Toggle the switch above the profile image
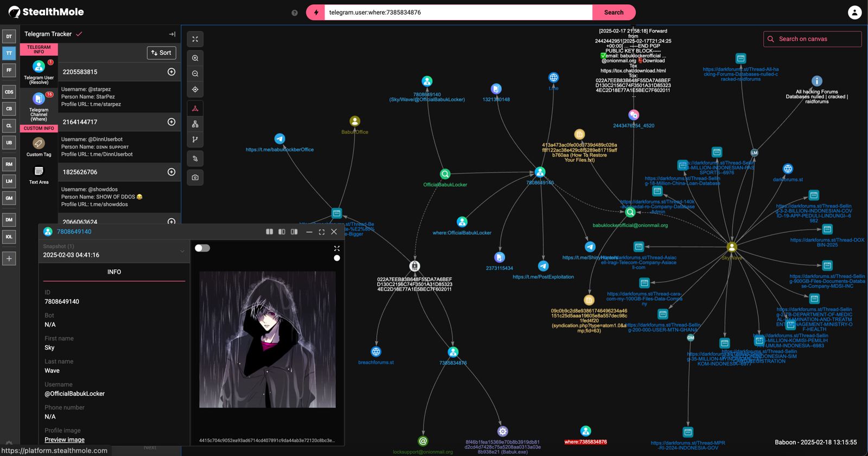Viewport: 868px width, 456px height. 202,248
